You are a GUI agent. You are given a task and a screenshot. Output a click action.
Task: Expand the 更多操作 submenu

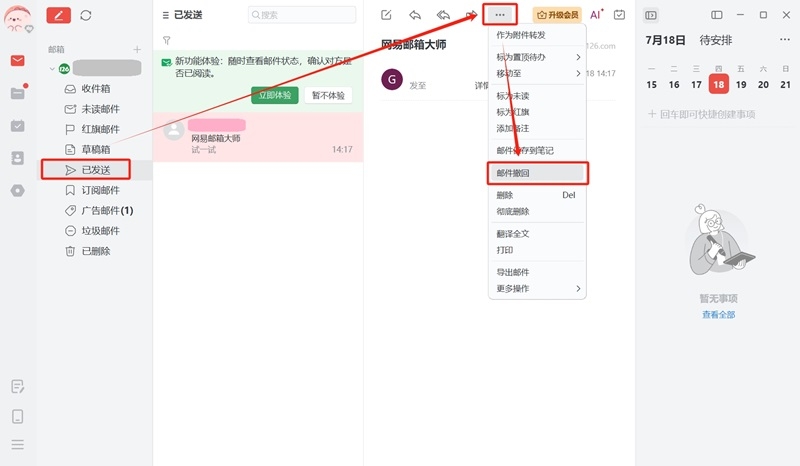[537, 288]
